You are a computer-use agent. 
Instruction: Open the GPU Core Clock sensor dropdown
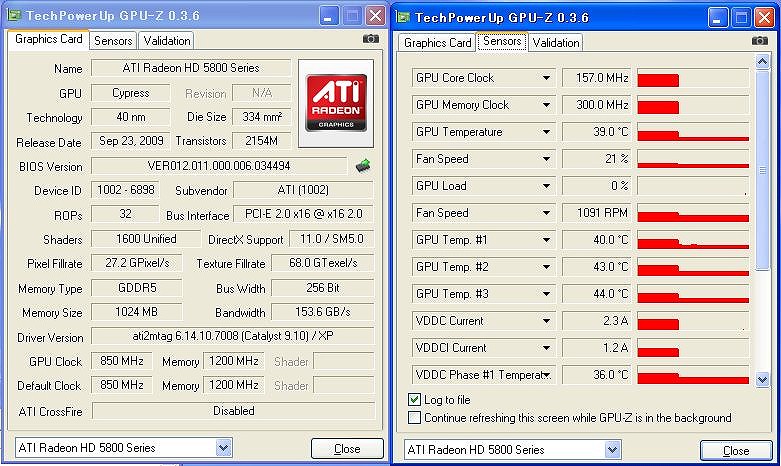click(546, 78)
